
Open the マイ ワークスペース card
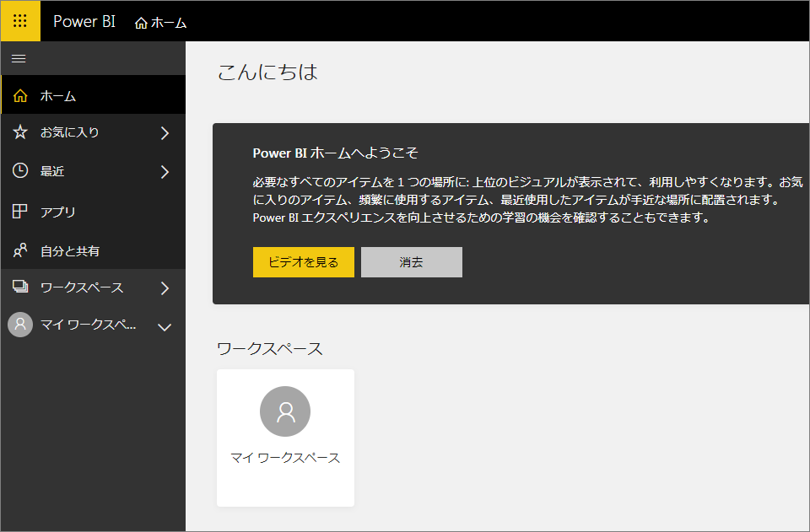point(286,438)
